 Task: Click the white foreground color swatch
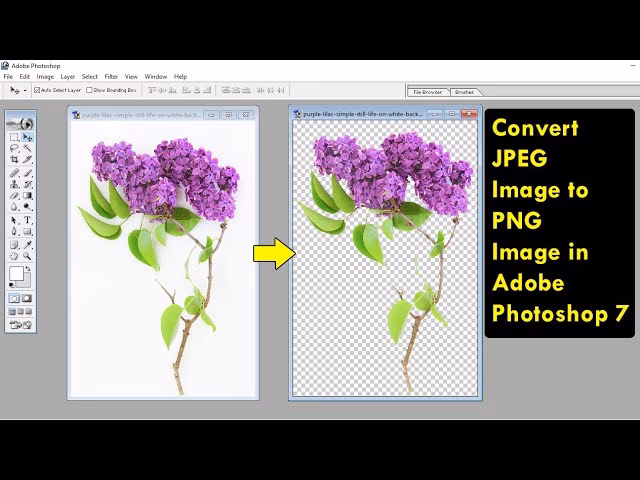point(16,273)
